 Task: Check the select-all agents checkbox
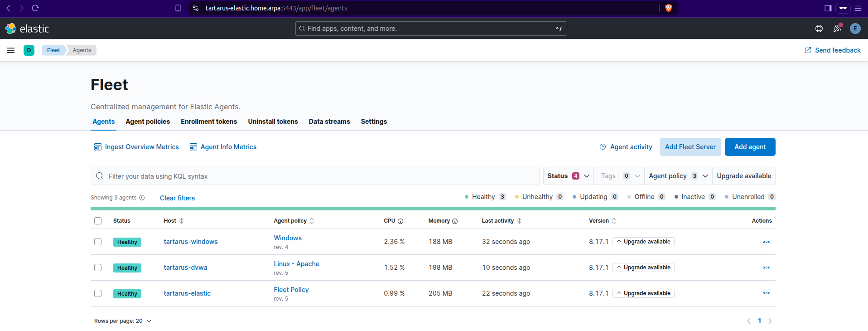tap(98, 221)
